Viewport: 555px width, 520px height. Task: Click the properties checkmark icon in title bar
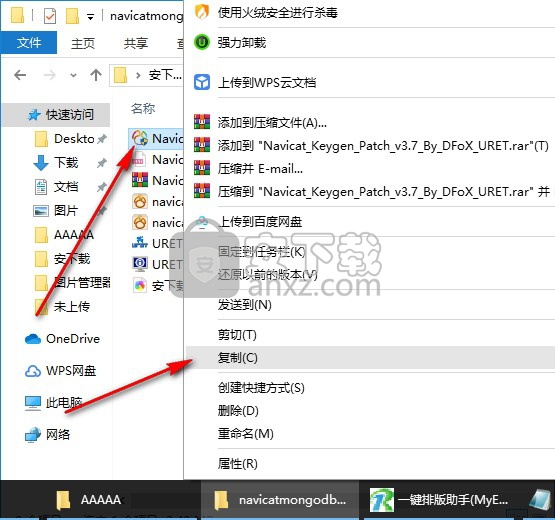50,16
